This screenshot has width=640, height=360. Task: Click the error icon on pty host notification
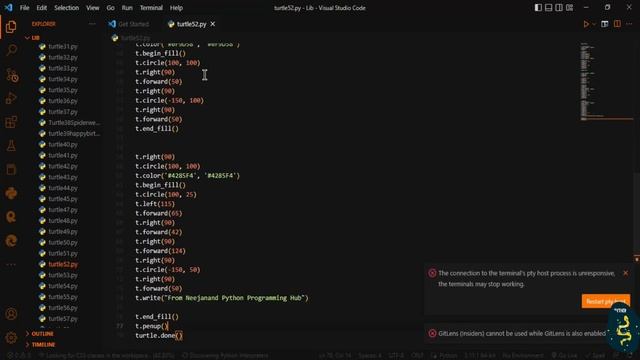coord(432,273)
